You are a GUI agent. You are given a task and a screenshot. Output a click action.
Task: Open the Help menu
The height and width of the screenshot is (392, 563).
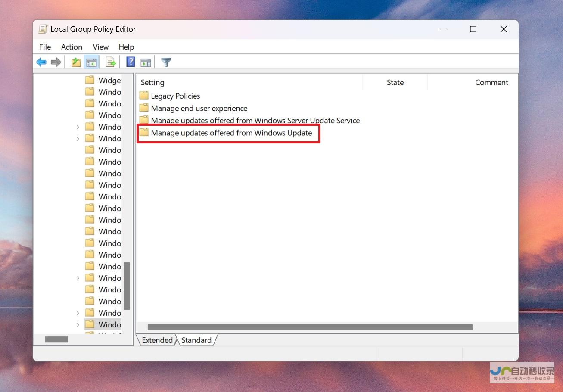click(x=126, y=47)
